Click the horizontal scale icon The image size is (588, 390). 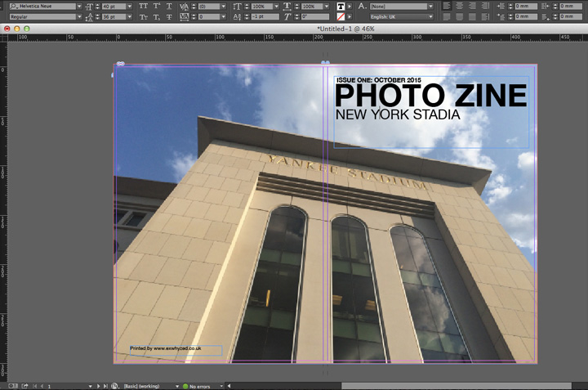[287, 6]
